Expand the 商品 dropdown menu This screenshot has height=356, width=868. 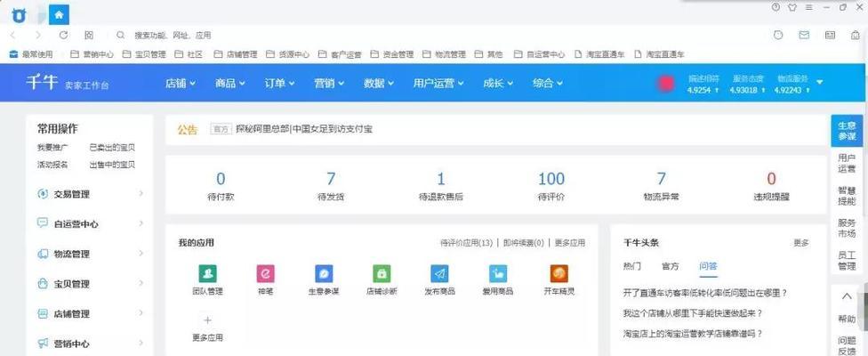pyautogui.click(x=230, y=83)
